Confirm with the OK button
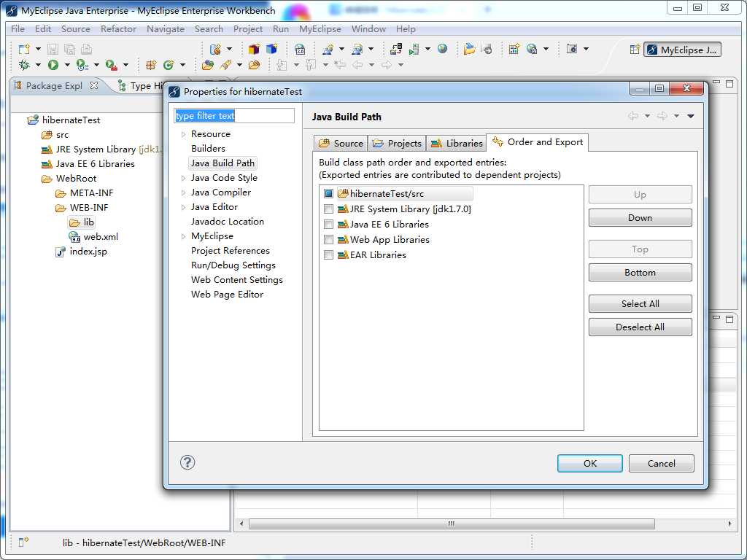 click(x=589, y=463)
